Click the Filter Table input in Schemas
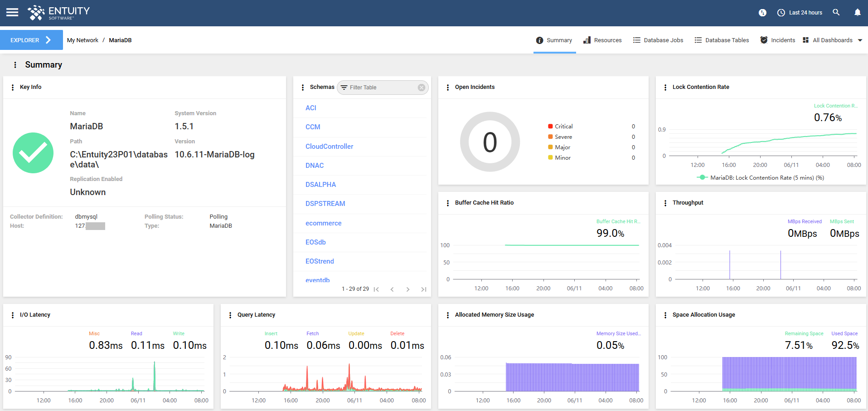 (x=383, y=88)
